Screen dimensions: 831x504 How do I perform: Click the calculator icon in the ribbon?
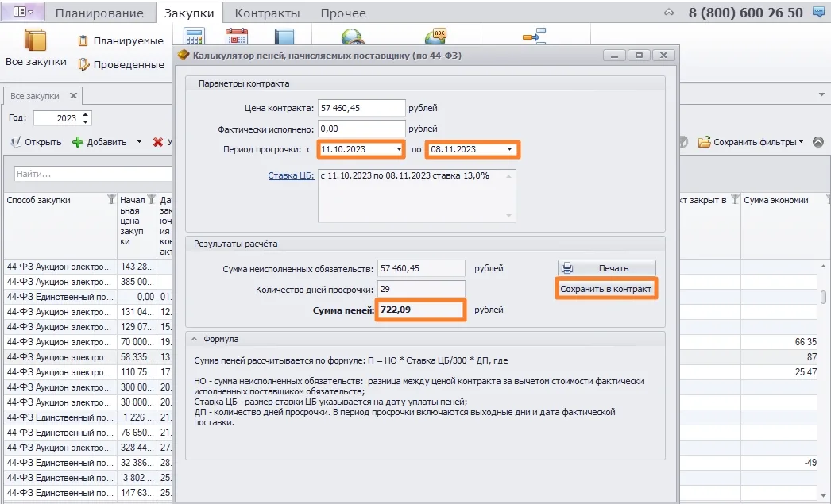(x=194, y=36)
